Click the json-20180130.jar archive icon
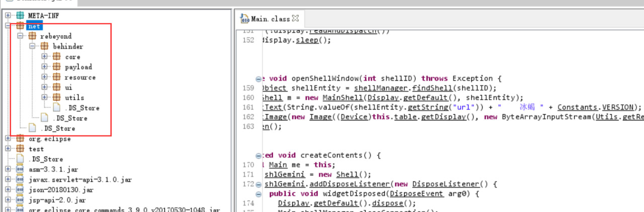644x212 pixels. pos(20,190)
